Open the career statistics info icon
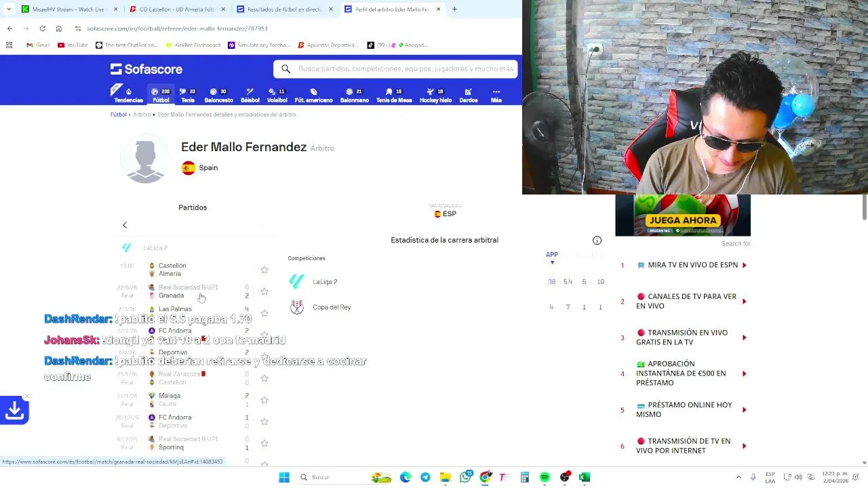Viewport: 868px width, 488px height. pyautogui.click(x=597, y=240)
